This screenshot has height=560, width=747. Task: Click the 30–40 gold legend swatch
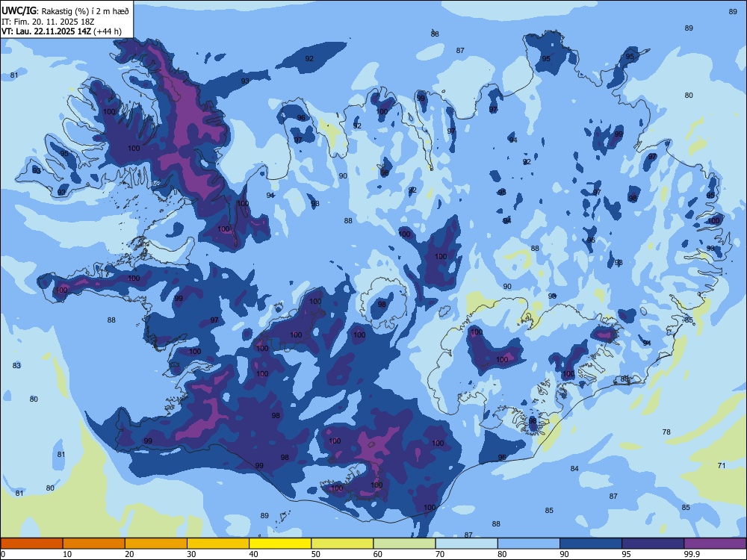coord(218,544)
